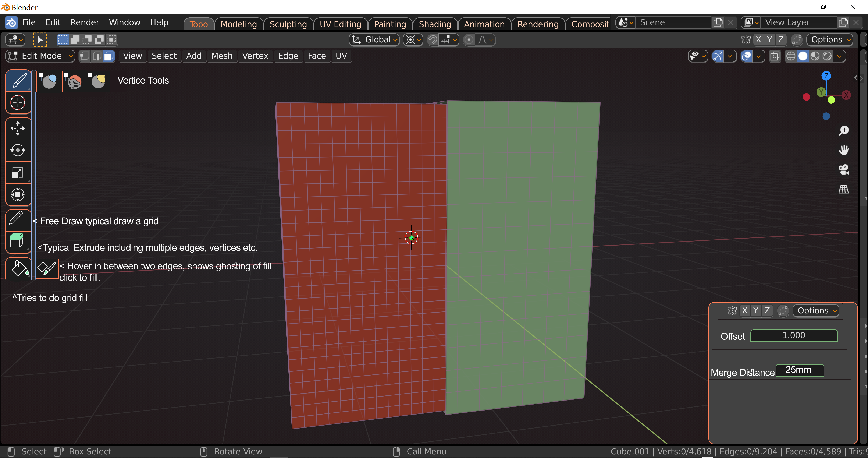Select the Draw brush tool in left toolbar
This screenshot has height=458, width=868.
click(x=18, y=80)
